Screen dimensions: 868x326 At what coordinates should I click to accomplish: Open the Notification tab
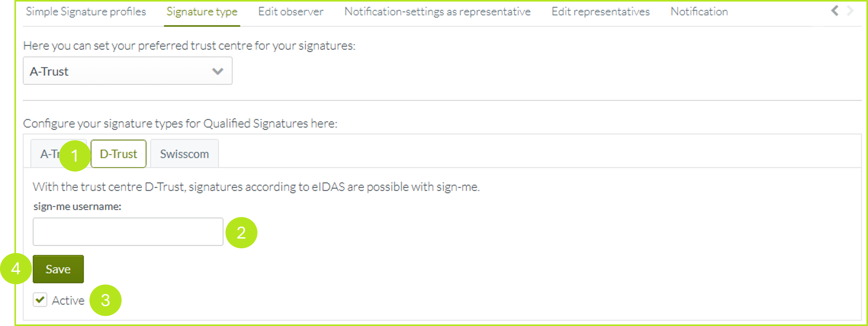point(699,12)
